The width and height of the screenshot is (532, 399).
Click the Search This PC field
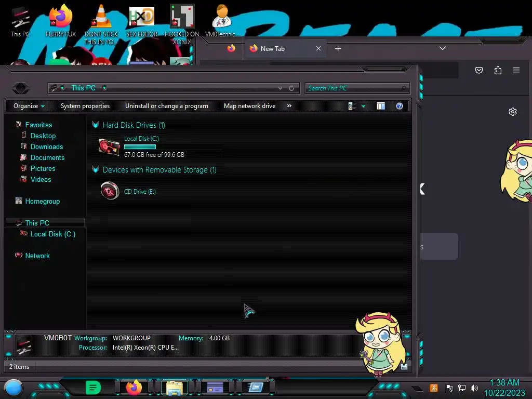click(357, 88)
